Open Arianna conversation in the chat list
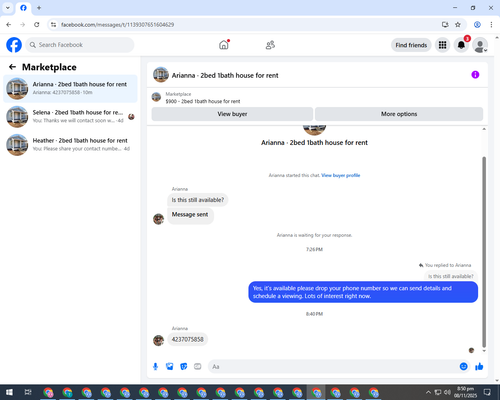Screen dimensions: 500x400 click(70, 89)
